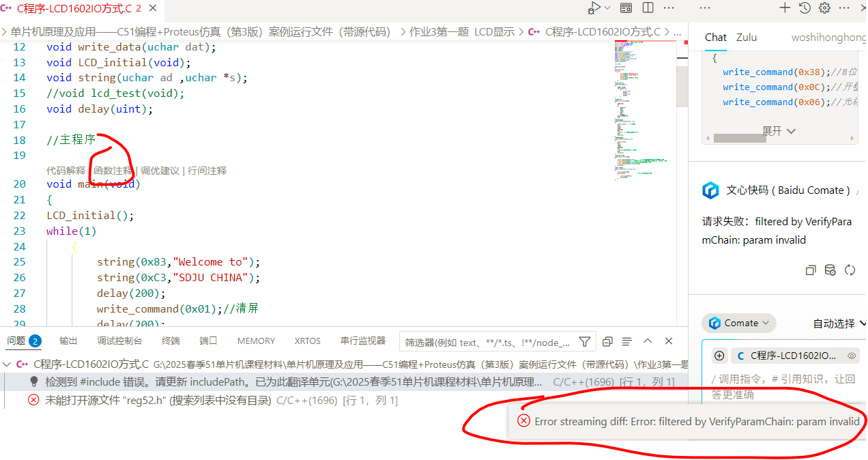Select the 终端 terminal tab
The image size is (868, 460).
(x=171, y=341)
